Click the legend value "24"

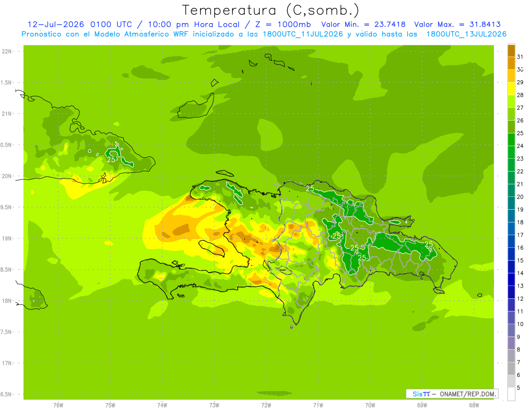click(520, 145)
